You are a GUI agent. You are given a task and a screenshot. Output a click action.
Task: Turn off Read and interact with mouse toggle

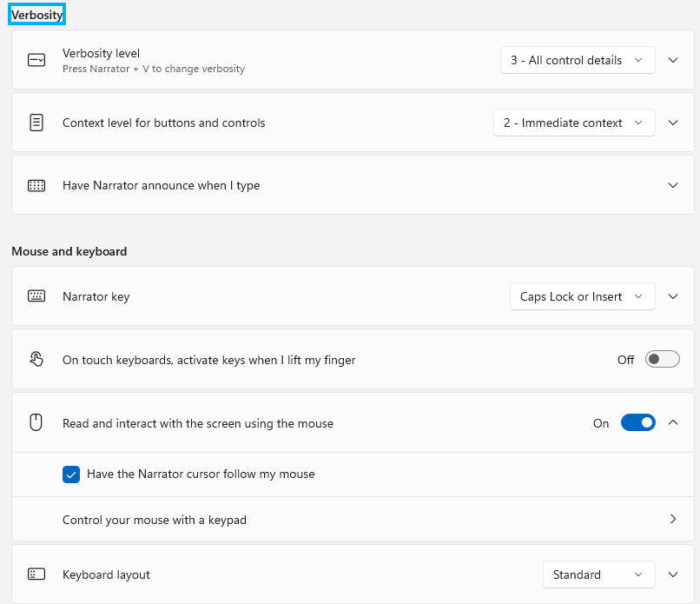pos(638,422)
